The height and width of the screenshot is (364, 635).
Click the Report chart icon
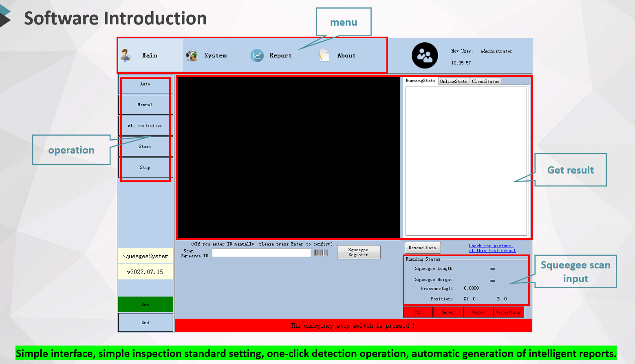[x=257, y=55]
